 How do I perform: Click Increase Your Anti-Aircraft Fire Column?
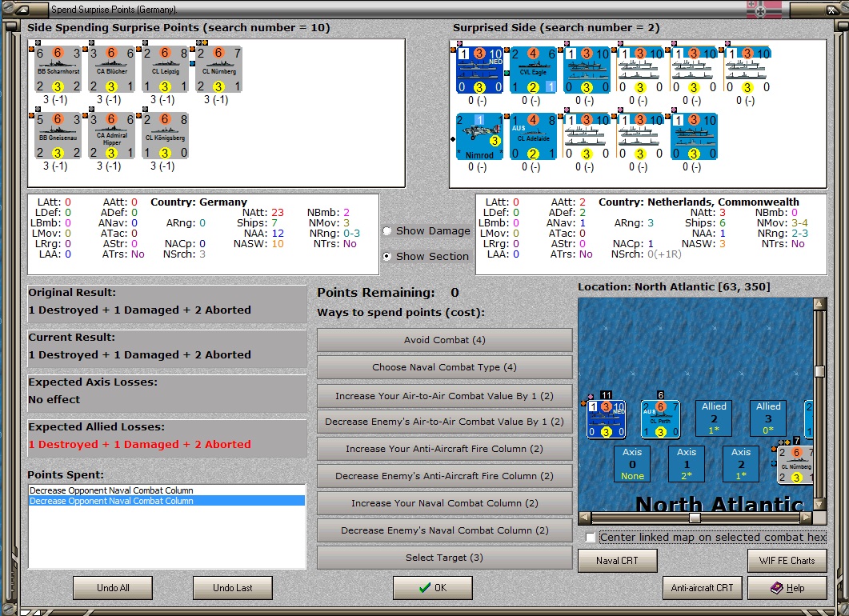click(445, 449)
